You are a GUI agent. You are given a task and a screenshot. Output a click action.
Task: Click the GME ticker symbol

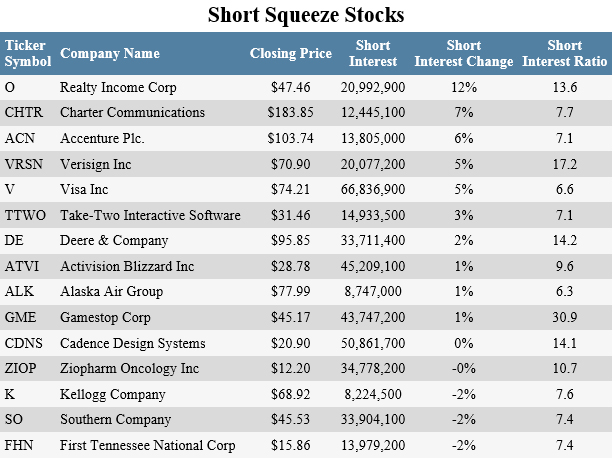tap(21, 318)
